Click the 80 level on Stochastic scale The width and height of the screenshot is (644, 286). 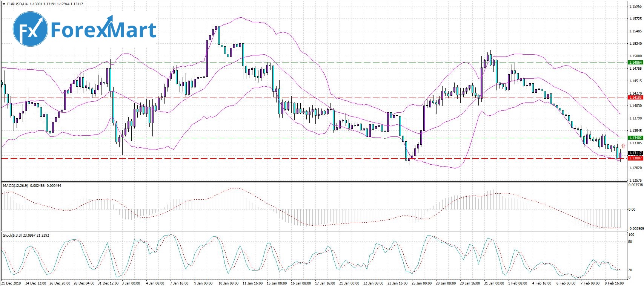point(630,242)
